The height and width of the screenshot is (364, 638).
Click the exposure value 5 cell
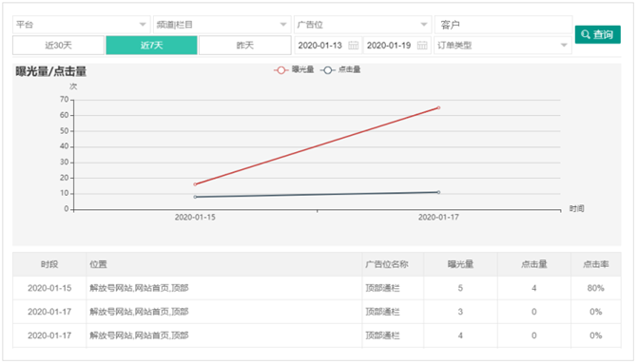[460, 288]
